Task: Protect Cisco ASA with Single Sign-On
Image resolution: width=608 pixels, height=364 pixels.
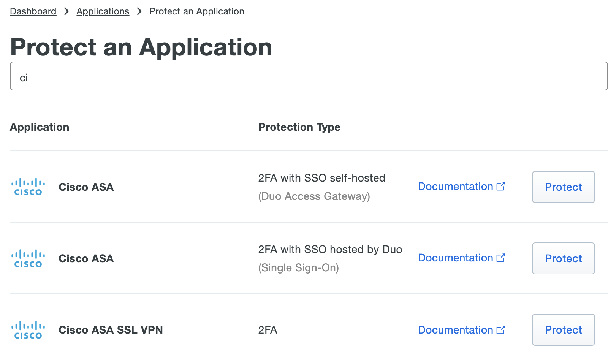Action: (x=564, y=258)
